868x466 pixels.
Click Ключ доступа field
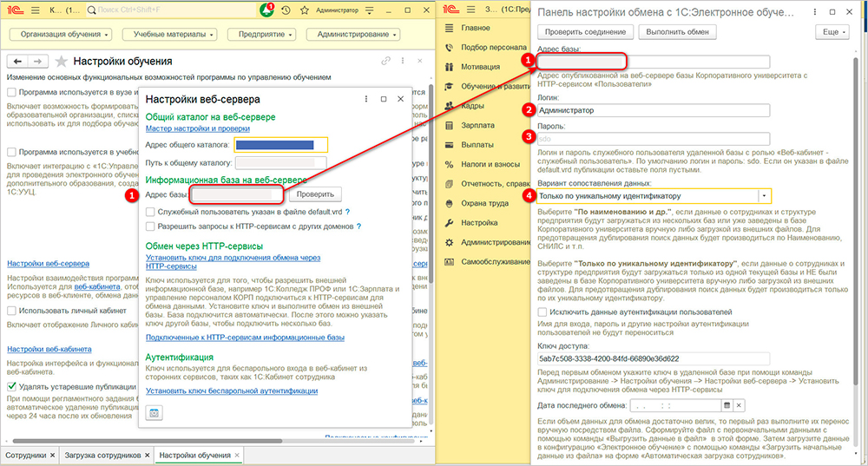[654, 358]
